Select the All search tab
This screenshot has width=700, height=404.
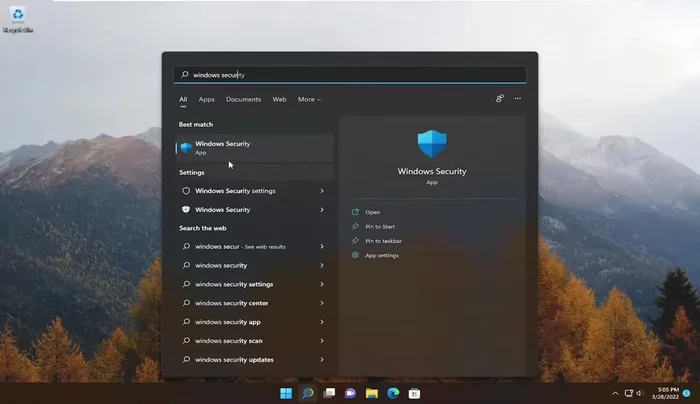183,99
